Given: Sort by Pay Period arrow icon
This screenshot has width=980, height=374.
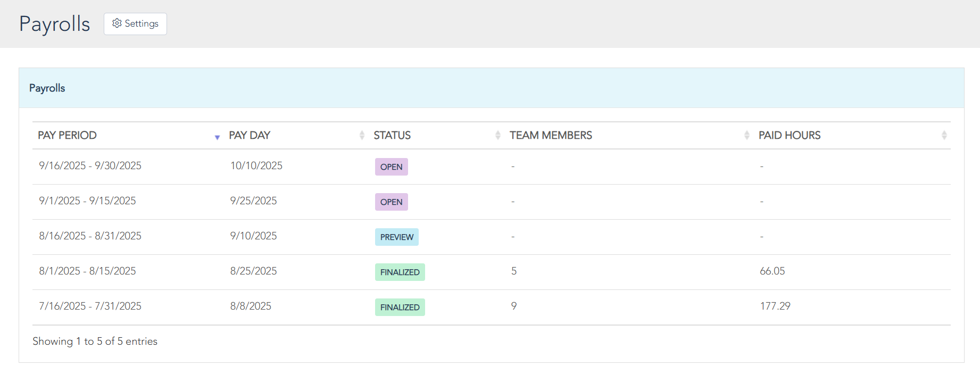Looking at the screenshot, I should tap(217, 137).
